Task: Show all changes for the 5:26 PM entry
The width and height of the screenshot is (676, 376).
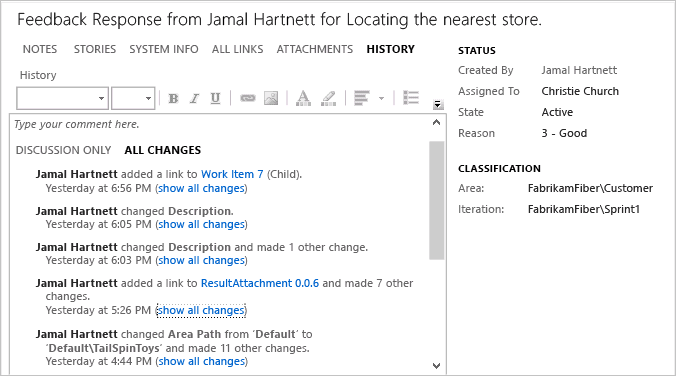Action: click(x=201, y=310)
